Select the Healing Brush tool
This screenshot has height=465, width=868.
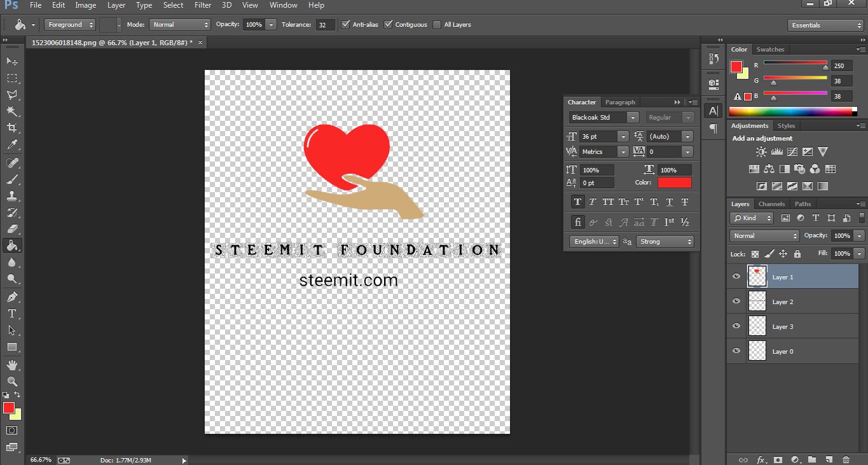pos(12,163)
